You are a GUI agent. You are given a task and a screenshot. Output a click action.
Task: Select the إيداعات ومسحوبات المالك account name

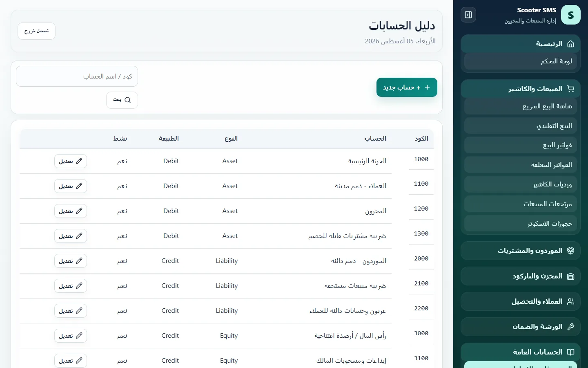tap(351, 361)
